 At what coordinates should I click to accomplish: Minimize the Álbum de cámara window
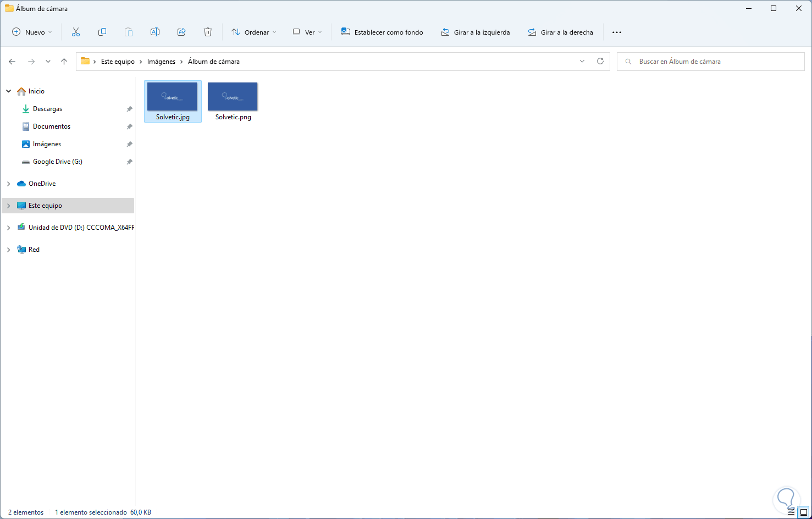point(749,8)
